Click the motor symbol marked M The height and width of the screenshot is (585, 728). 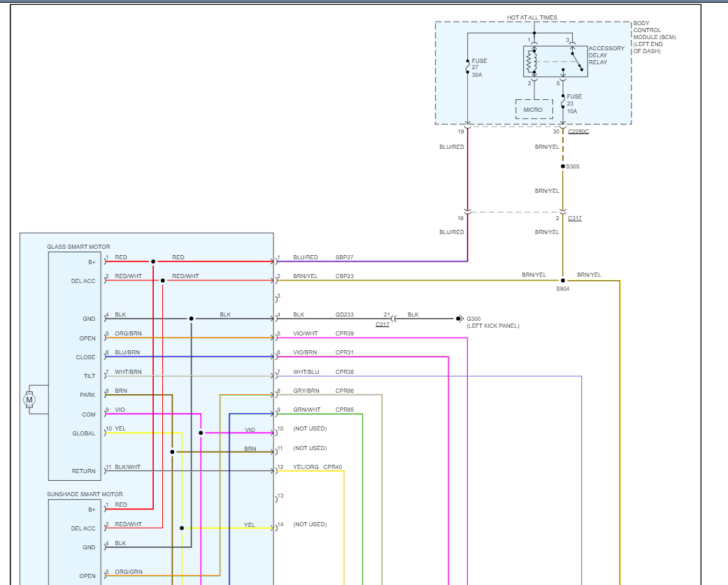(29, 400)
